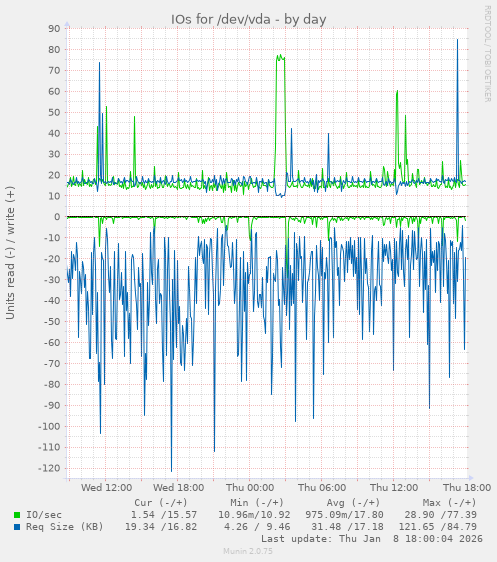Click the 'Min (-/+)' column header
The image size is (497, 562).
coord(257,503)
